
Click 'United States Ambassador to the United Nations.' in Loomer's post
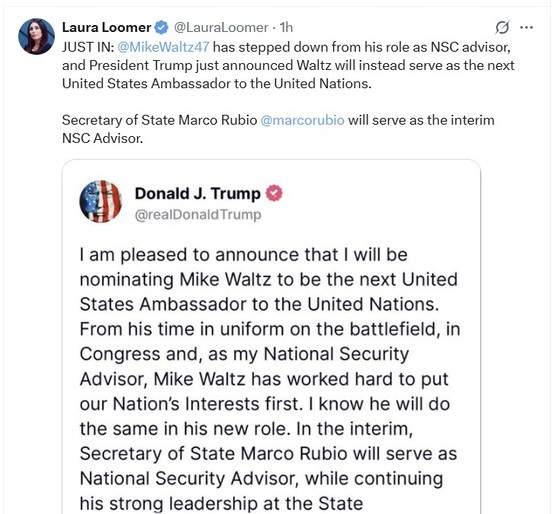pos(217,83)
